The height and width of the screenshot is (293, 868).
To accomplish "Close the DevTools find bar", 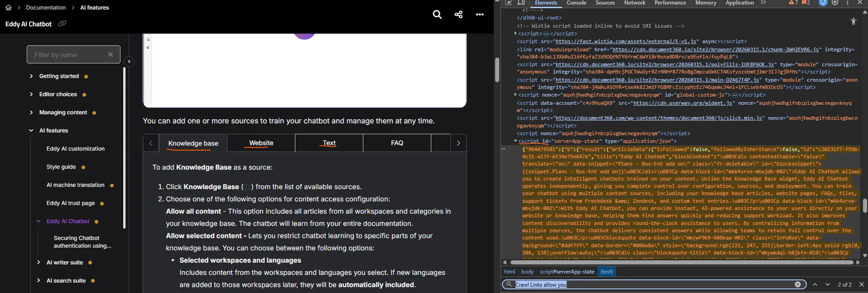I will click(862, 284).
